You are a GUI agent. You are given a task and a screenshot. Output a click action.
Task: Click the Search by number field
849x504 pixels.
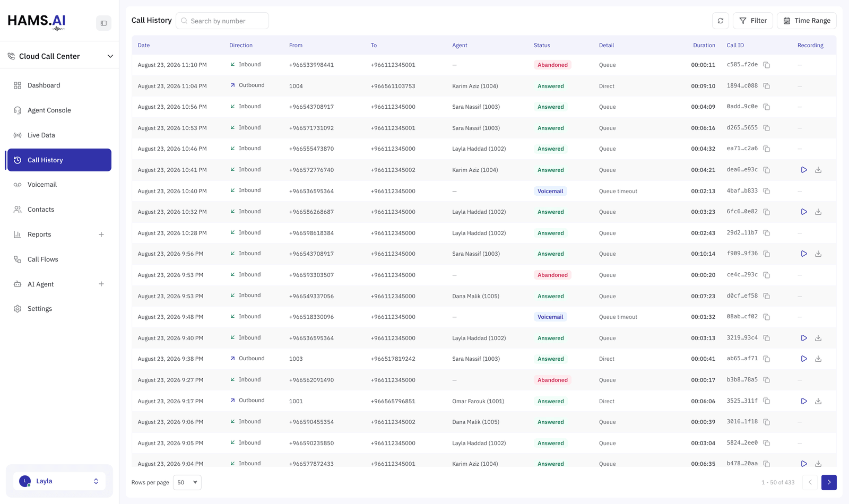222,21
